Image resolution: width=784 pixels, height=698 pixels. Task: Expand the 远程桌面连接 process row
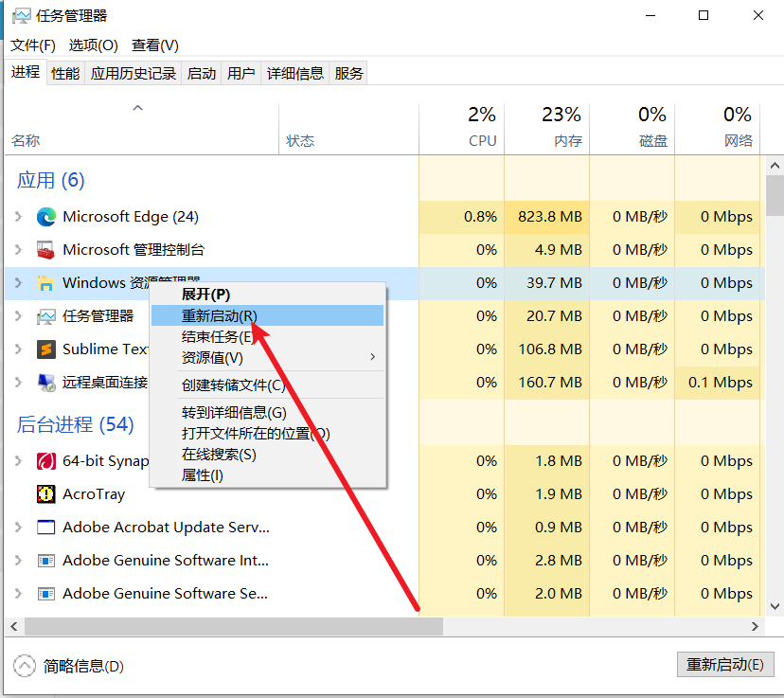click(x=19, y=383)
